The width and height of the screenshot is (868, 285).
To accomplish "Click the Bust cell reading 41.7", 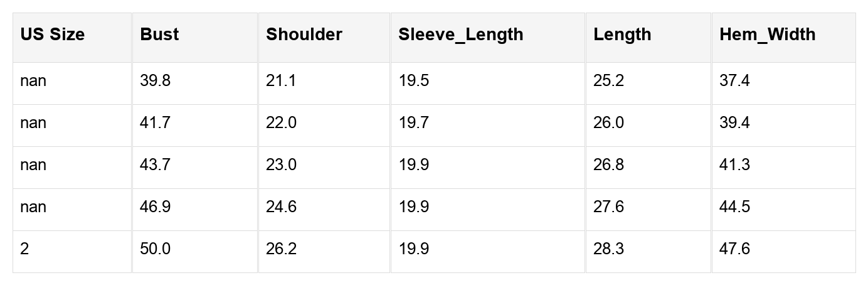I will pos(155,123).
